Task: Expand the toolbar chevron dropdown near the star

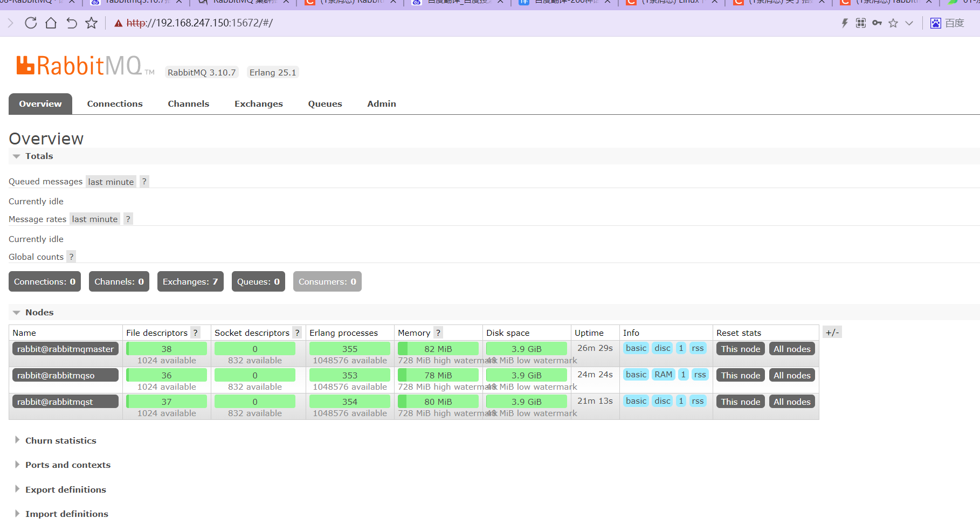Action: click(x=909, y=23)
